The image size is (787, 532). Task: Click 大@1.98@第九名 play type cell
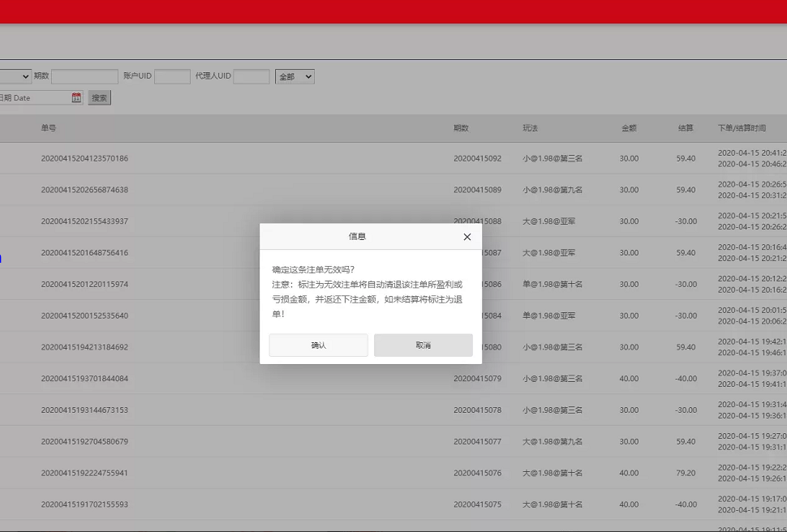[552, 442]
